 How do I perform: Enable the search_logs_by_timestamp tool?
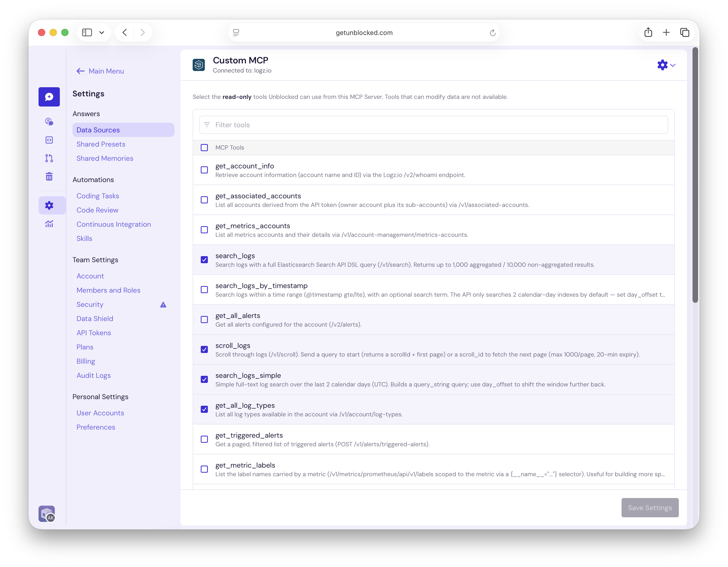(204, 290)
